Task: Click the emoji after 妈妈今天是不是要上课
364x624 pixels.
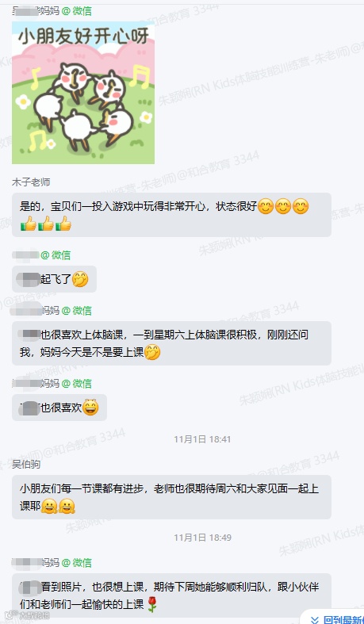Action: point(152,352)
